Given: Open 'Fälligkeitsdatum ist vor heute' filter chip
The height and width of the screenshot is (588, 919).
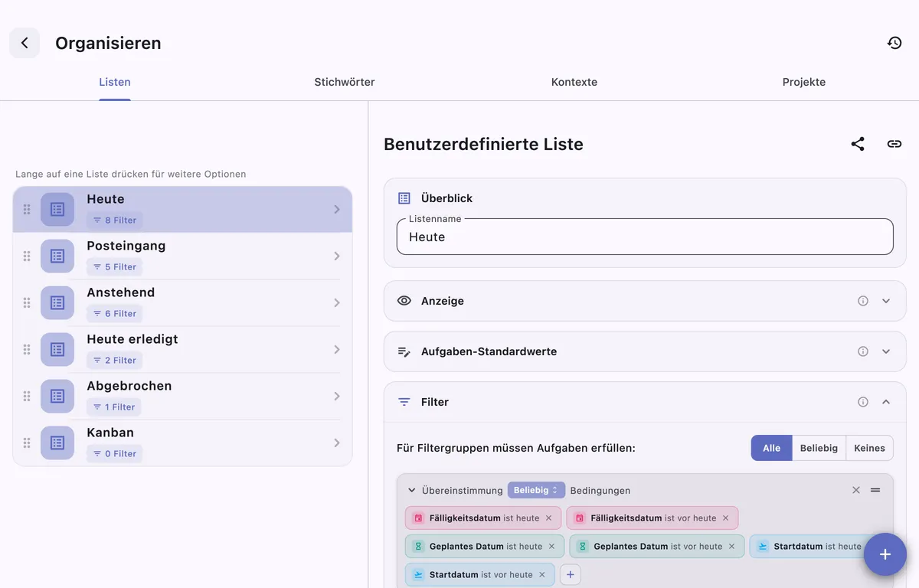Looking at the screenshot, I should tap(652, 518).
